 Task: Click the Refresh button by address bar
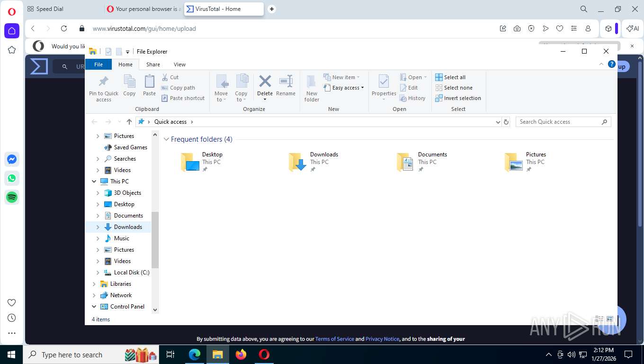(x=506, y=122)
